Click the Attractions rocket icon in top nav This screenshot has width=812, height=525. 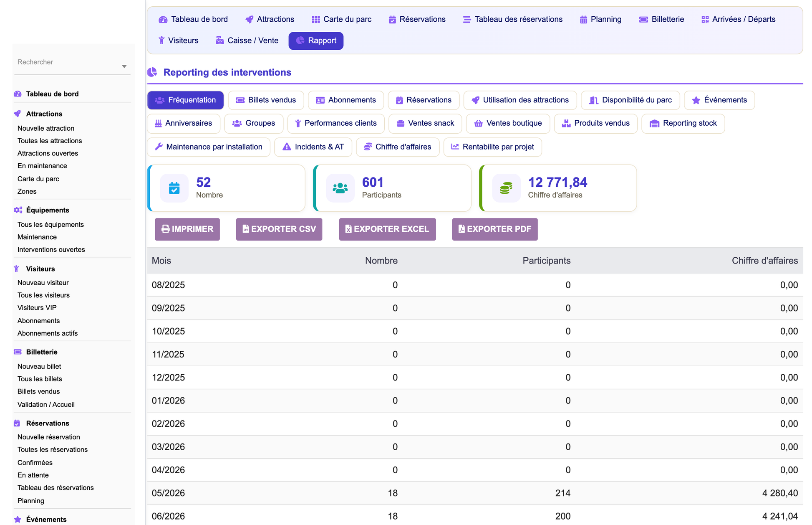point(250,20)
